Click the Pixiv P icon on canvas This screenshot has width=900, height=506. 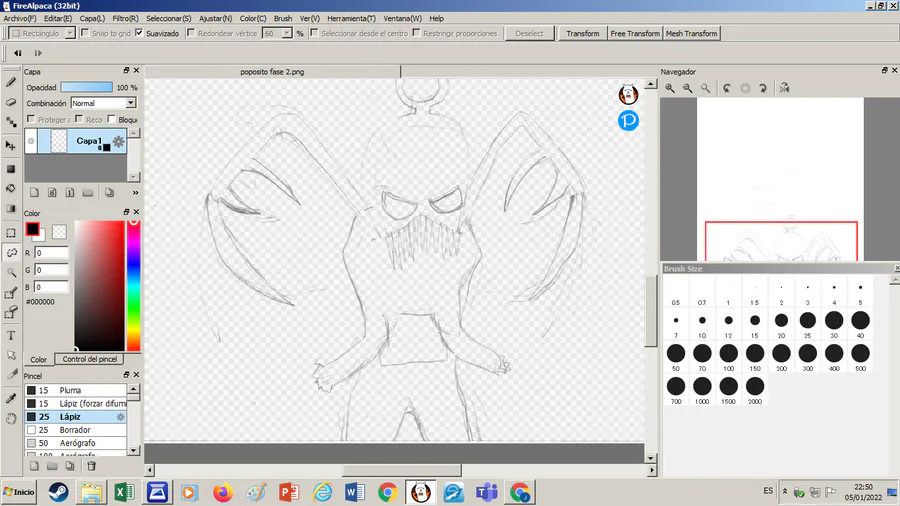629,120
